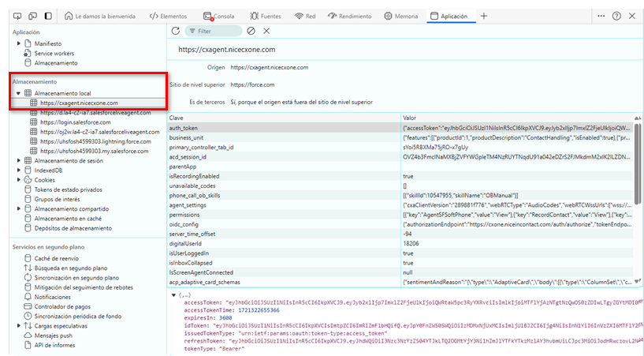Select the acd_session_id row

point(400,156)
